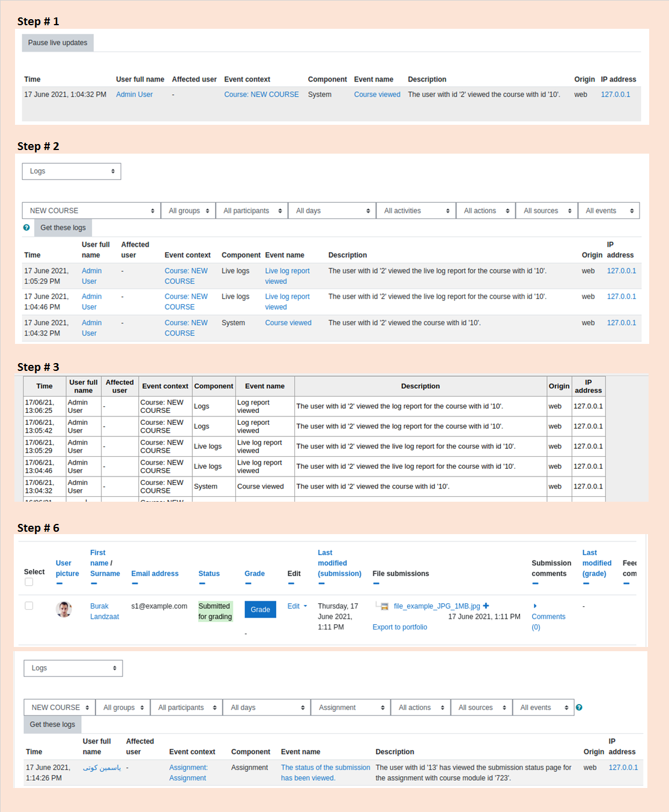Click the Assignment: Assignment event context link

189,773
